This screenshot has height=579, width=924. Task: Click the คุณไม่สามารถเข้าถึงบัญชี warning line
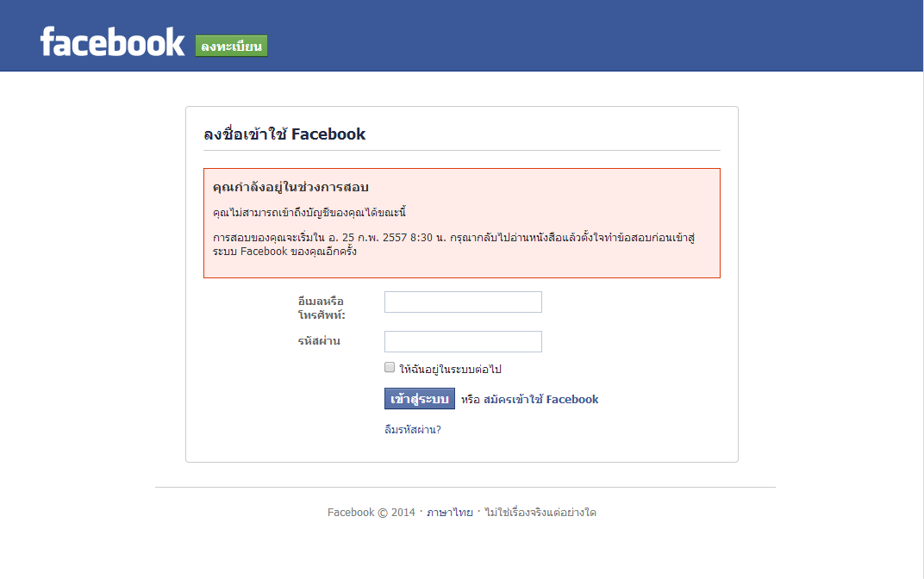click(x=309, y=212)
